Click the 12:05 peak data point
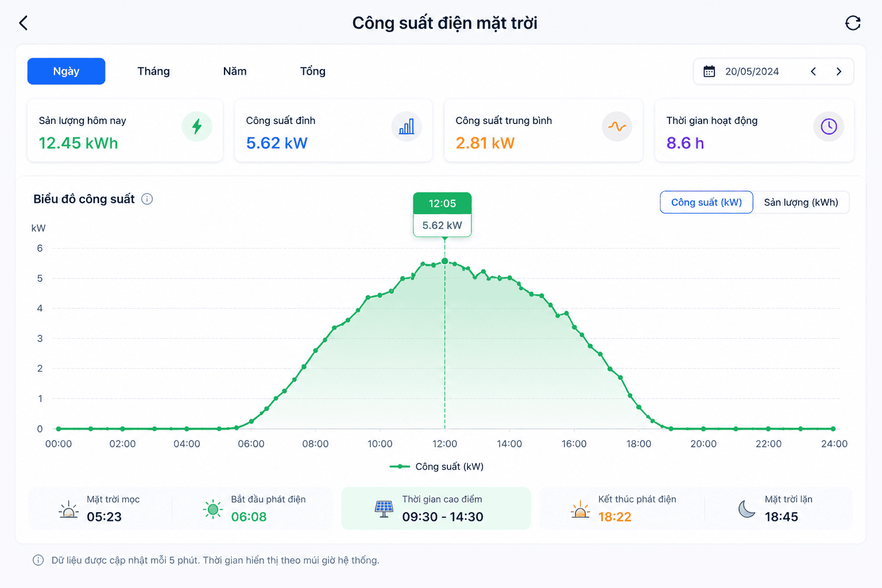This screenshot has height=588, width=882. tap(444, 261)
